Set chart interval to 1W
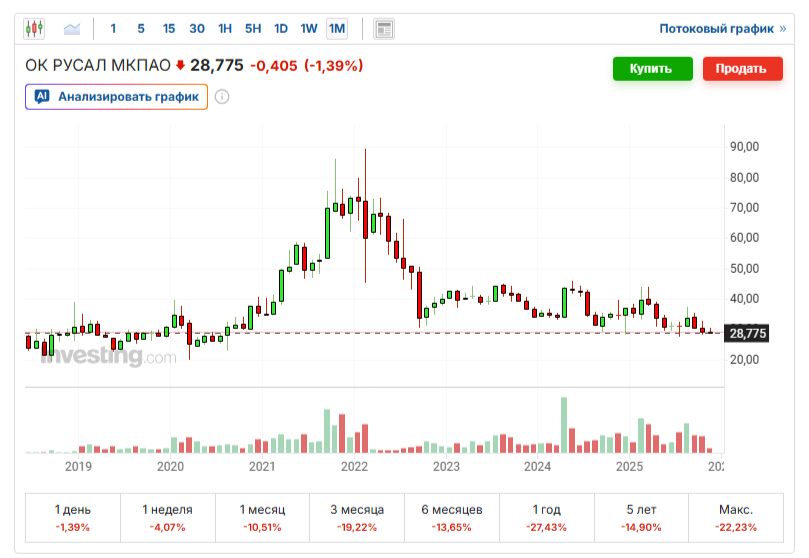The width and height of the screenshot is (809, 558). 309,28
